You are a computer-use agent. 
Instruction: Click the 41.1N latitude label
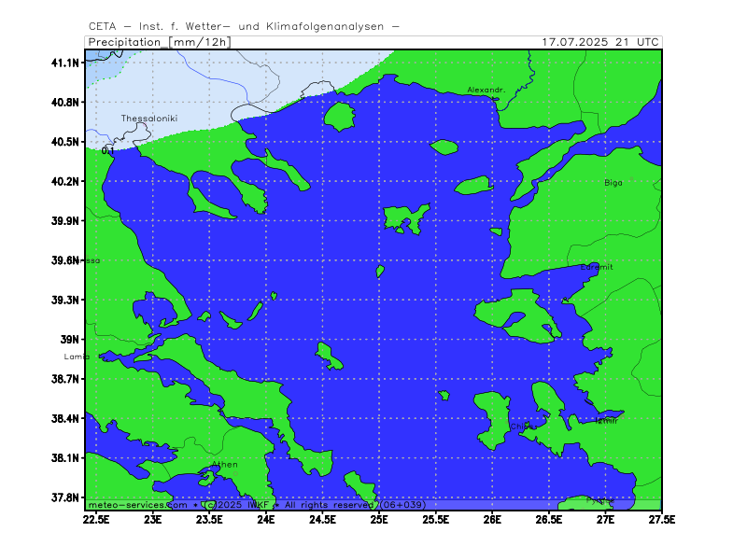[65, 63]
